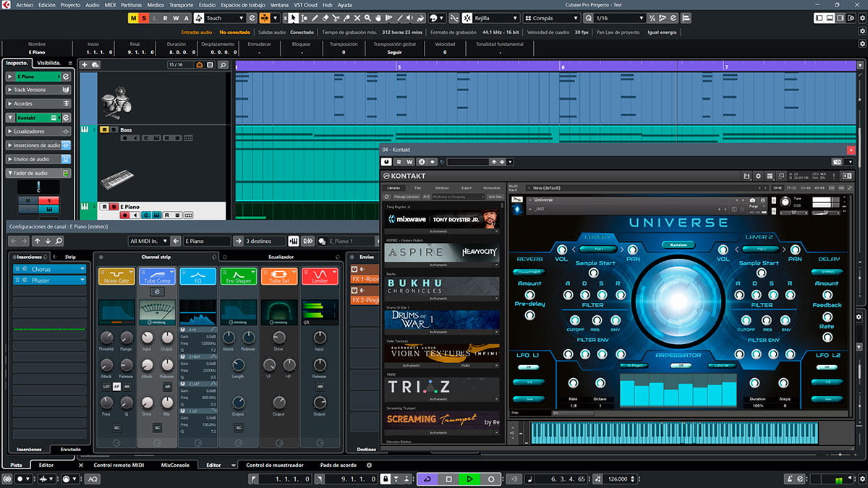Viewport: 868px width, 488px height.
Task: Open the Proyecto menu
Action: [x=70, y=4]
